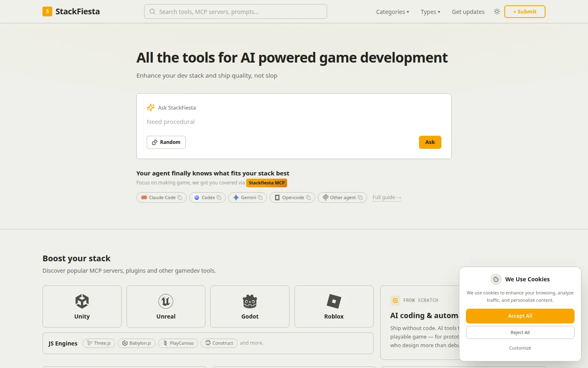
Task: Click the FROM SCRATCH label
Action: pos(421,300)
